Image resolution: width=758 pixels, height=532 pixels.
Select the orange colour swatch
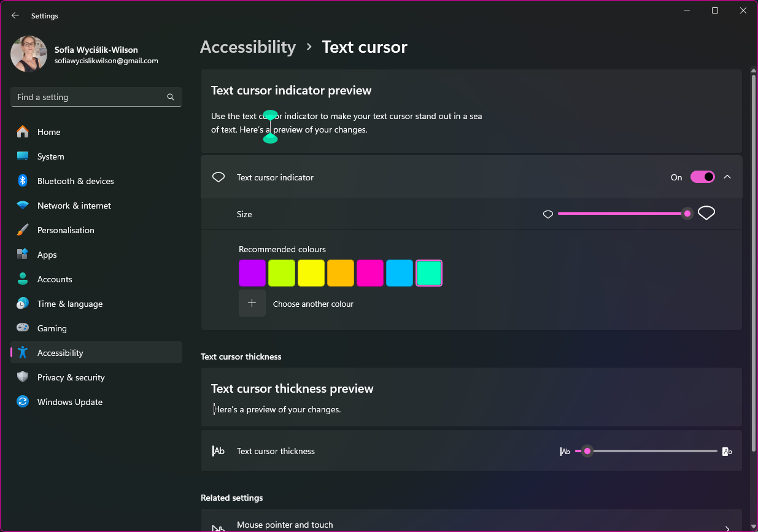pos(341,273)
